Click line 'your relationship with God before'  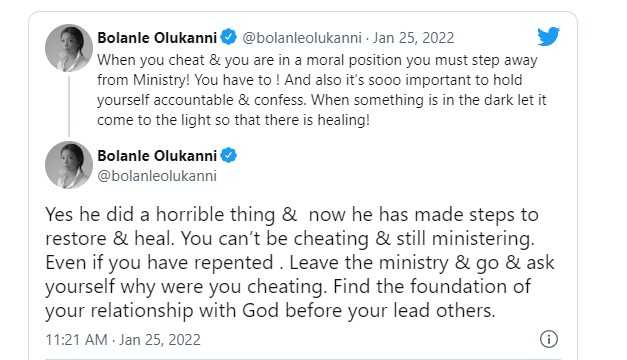tap(270, 311)
